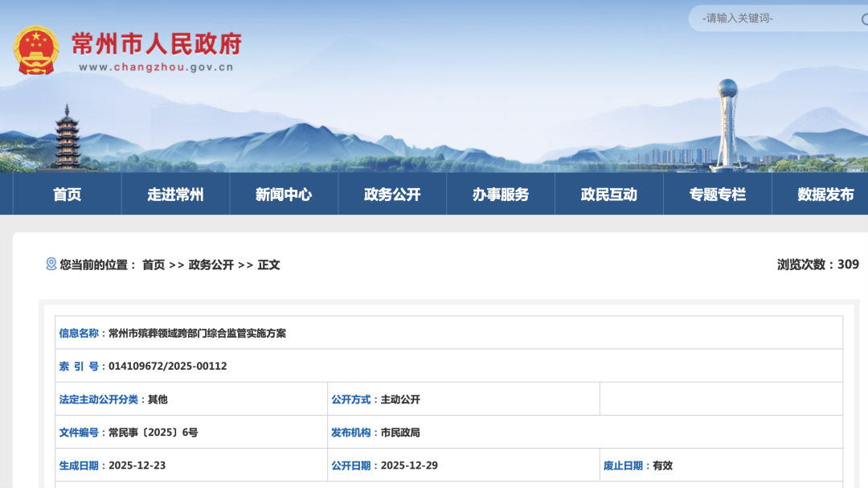The width and height of the screenshot is (868, 488).
Task: Click the 首页 breadcrumb link
Action: tap(154, 265)
